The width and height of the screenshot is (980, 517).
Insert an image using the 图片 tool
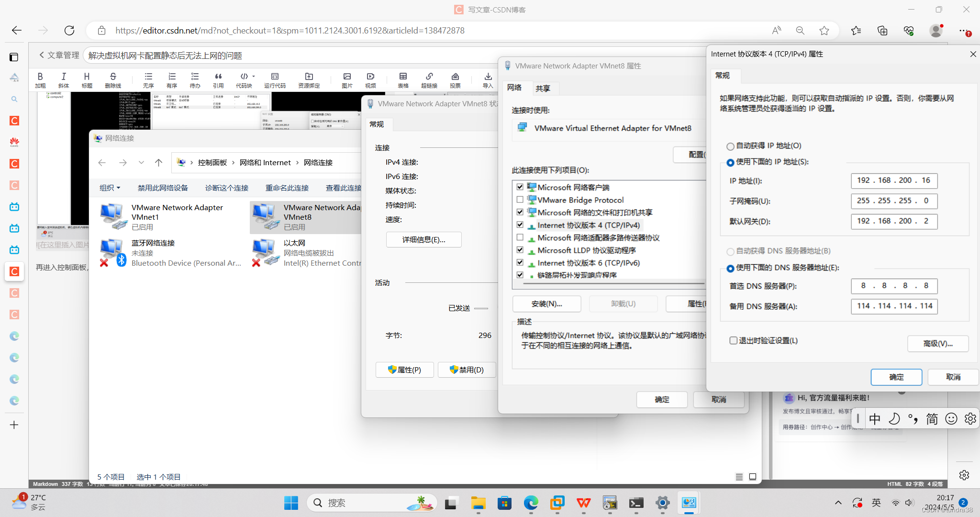pos(347,79)
